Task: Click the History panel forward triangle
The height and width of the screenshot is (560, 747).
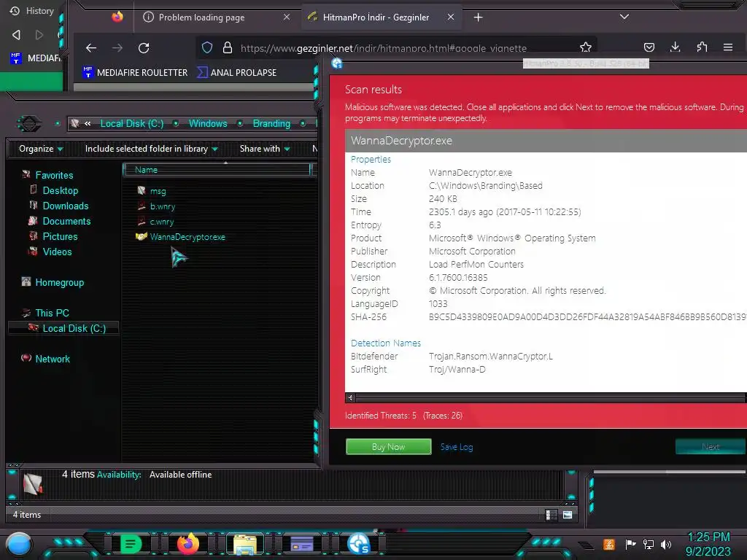Action: click(39, 35)
